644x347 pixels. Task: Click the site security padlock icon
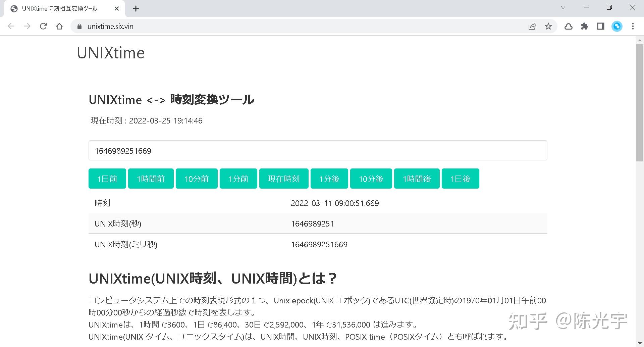point(79,26)
